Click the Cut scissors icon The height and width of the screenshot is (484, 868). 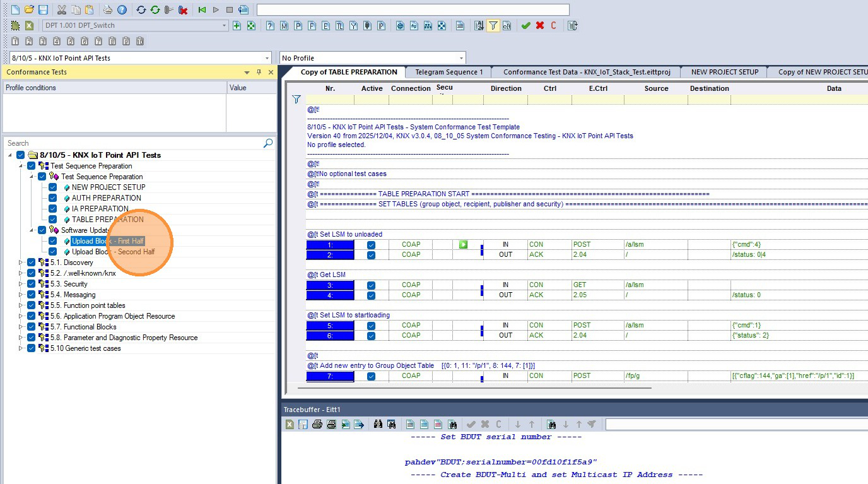pos(62,10)
